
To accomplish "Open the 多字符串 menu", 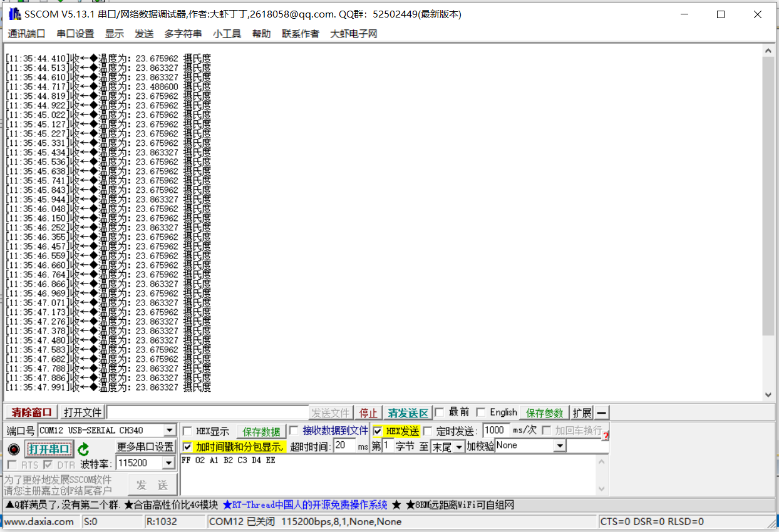I will coord(183,34).
